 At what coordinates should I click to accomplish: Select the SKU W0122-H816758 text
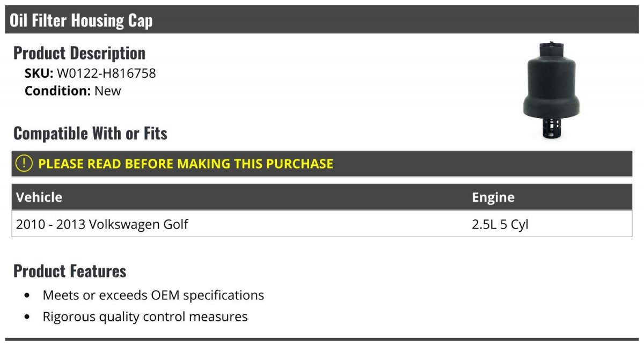106,73
